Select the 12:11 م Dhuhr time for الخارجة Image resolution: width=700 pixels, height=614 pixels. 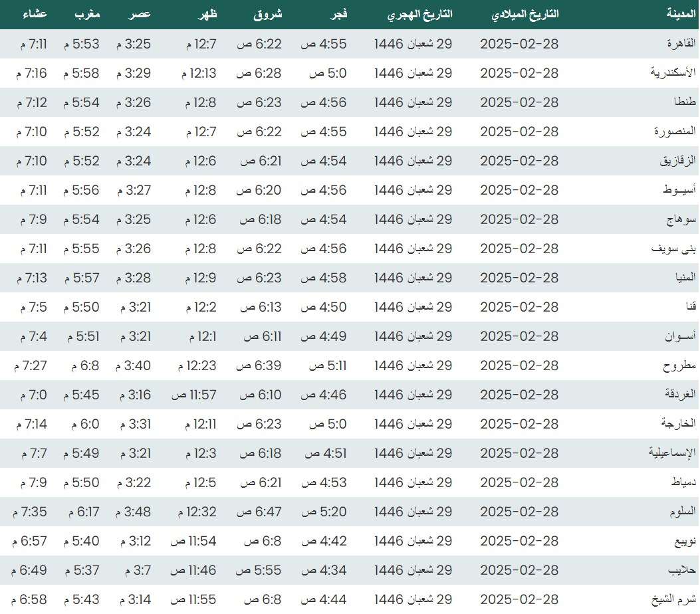point(197,424)
